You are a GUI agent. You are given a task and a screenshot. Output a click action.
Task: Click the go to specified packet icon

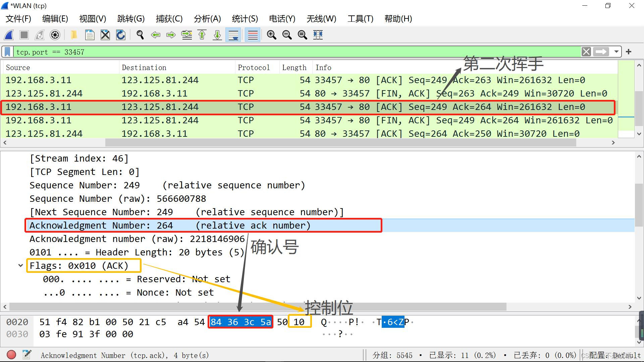pos(187,35)
